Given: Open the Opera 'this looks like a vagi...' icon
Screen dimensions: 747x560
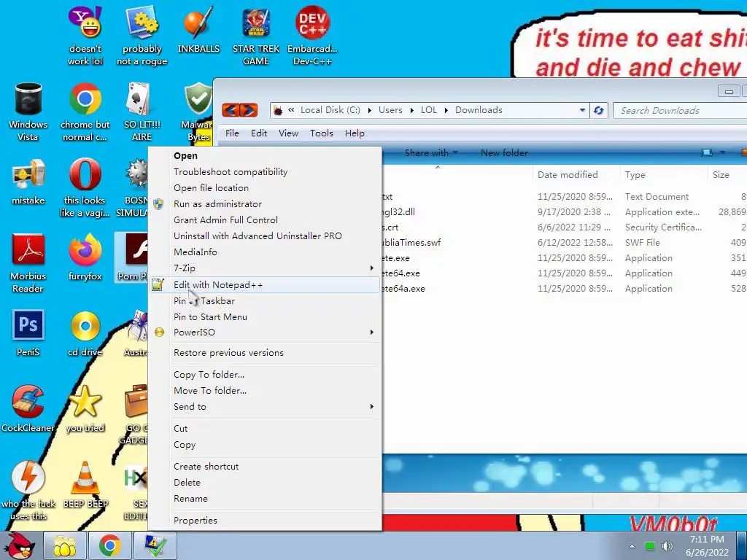Looking at the screenshot, I should click(85, 188).
